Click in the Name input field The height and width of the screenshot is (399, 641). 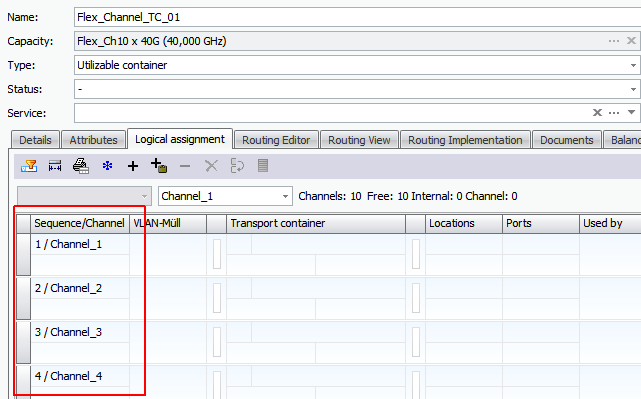pos(357,17)
